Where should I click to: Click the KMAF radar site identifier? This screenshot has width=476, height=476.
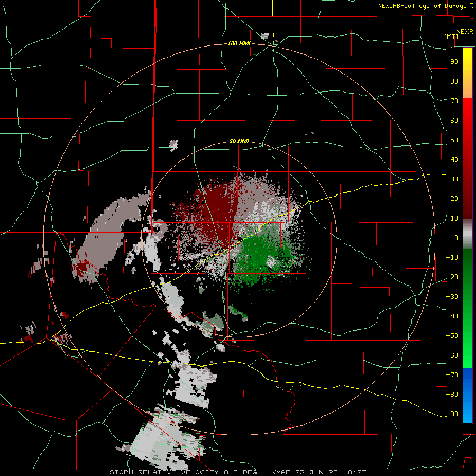pos(281,472)
